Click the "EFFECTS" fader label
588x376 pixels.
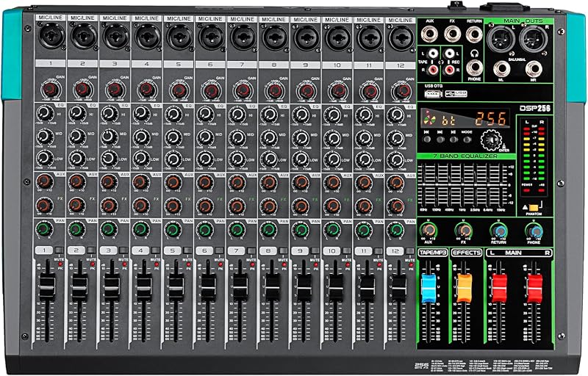(x=467, y=253)
